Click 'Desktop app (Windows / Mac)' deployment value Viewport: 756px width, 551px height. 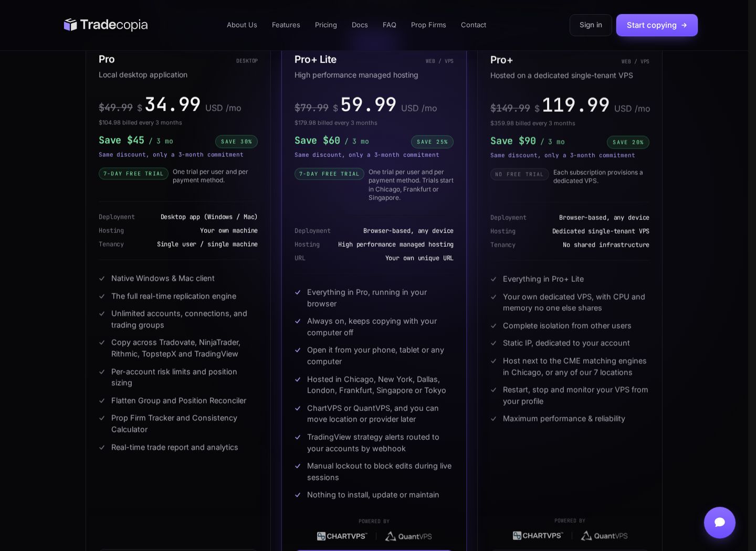pyautogui.click(x=209, y=217)
